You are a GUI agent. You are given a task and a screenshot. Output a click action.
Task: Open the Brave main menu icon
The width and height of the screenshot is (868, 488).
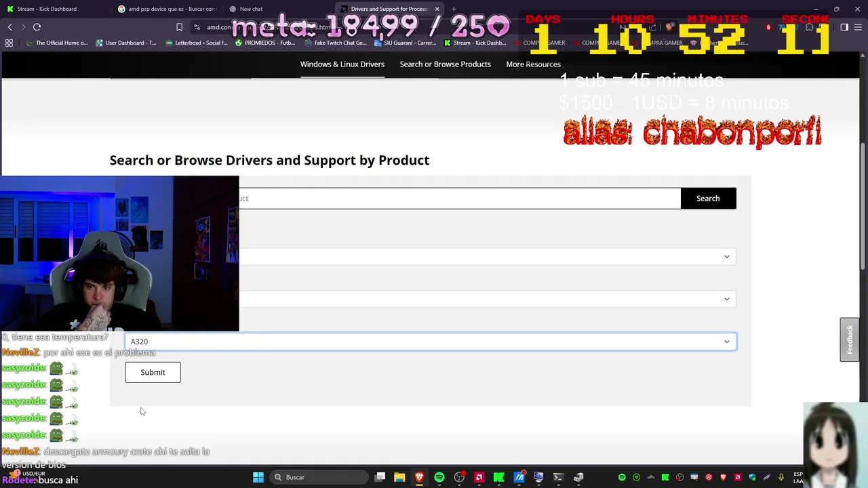[x=859, y=27]
